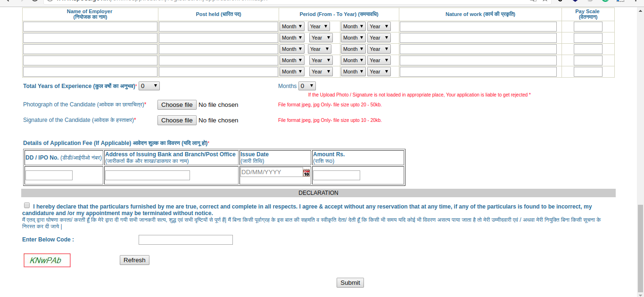The image size is (644, 297).
Task: Click the Issuing Bank address field
Action: pyautogui.click(x=147, y=176)
